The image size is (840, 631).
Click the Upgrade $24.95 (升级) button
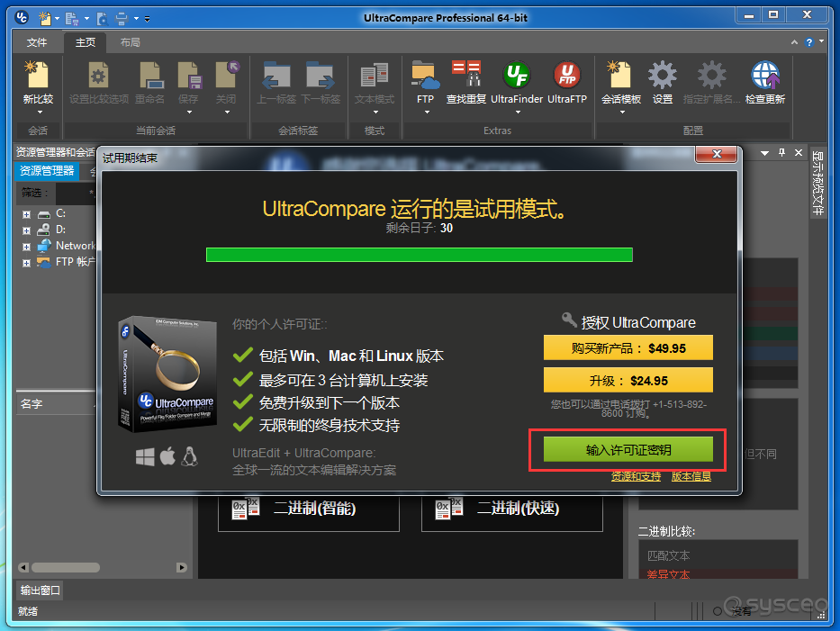point(628,381)
